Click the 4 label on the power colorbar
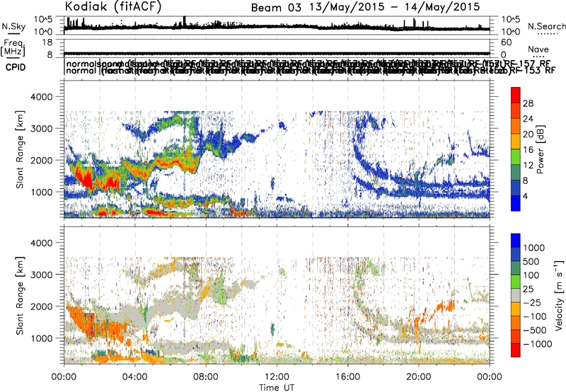The width and height of the screenshot is (566, 392). (x=526, y=197)
